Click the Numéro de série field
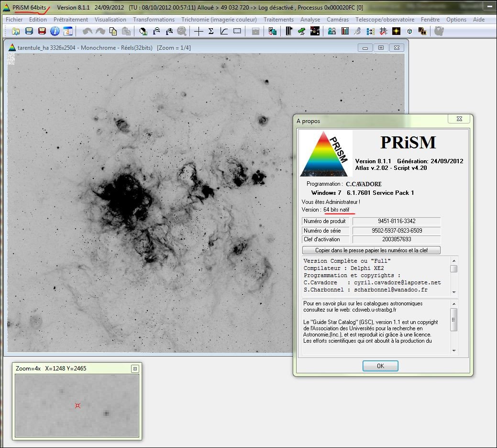This screenshot has height=448, width=497. [397, 230]
